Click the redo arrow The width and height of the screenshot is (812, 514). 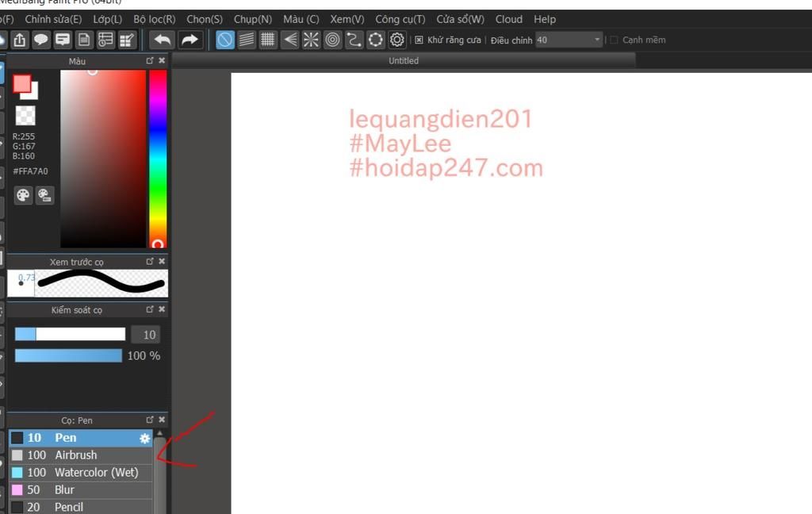pyautogui.click(x=190, y=40)
